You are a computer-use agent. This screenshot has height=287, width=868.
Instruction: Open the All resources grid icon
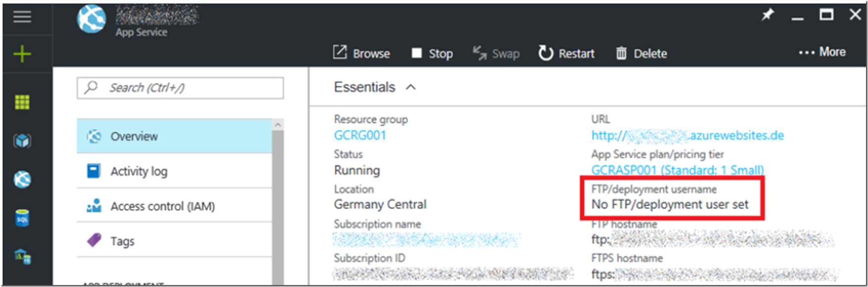(x=22, y=102)
